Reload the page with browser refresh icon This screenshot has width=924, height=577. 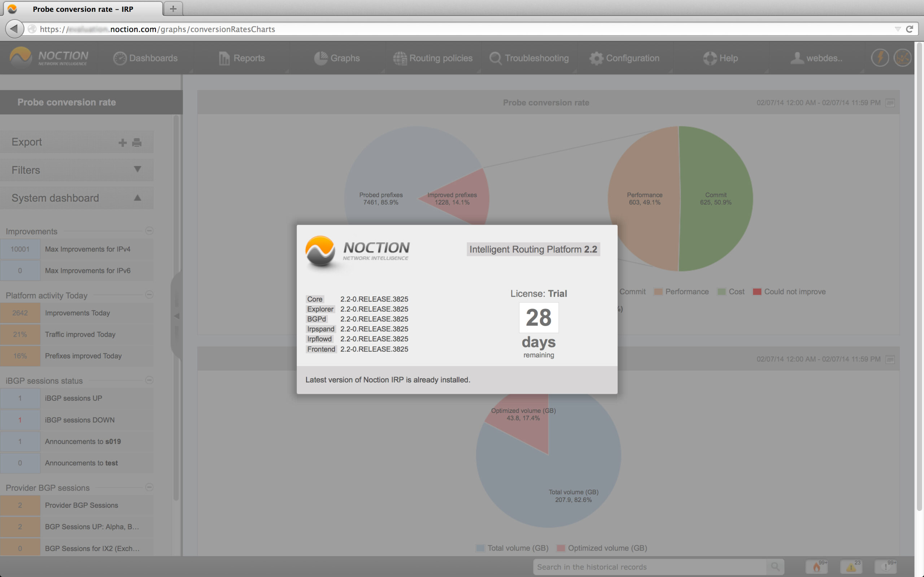click(x=910, y=29)
